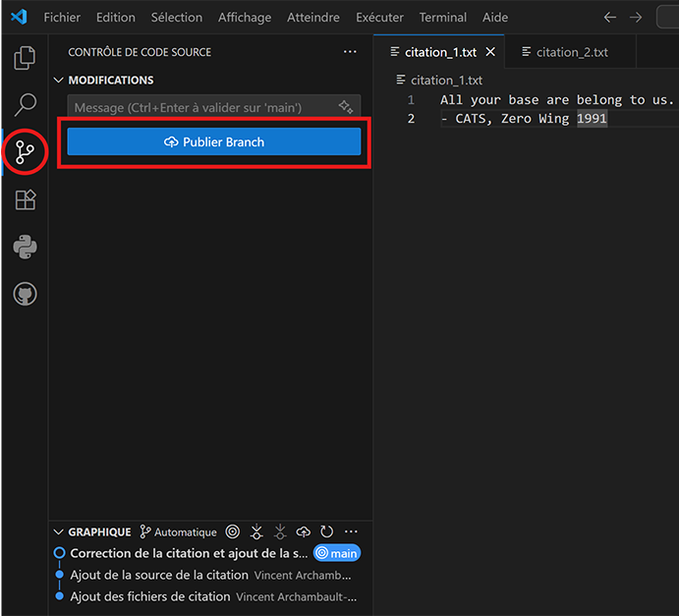
Task: Click the target icon in Graphique toolbar
Action: pos(233,532)
